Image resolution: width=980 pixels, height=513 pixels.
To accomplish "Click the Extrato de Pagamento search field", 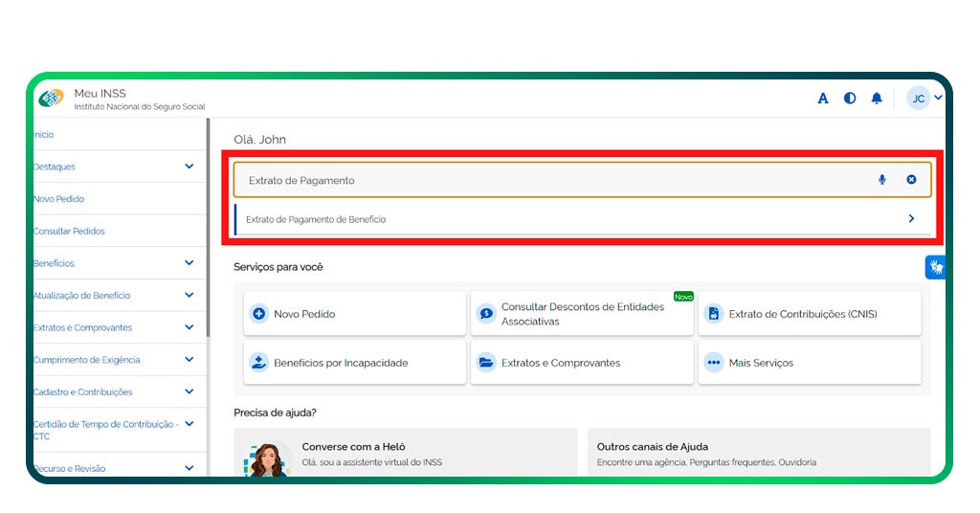I will (x=546, y=180).
